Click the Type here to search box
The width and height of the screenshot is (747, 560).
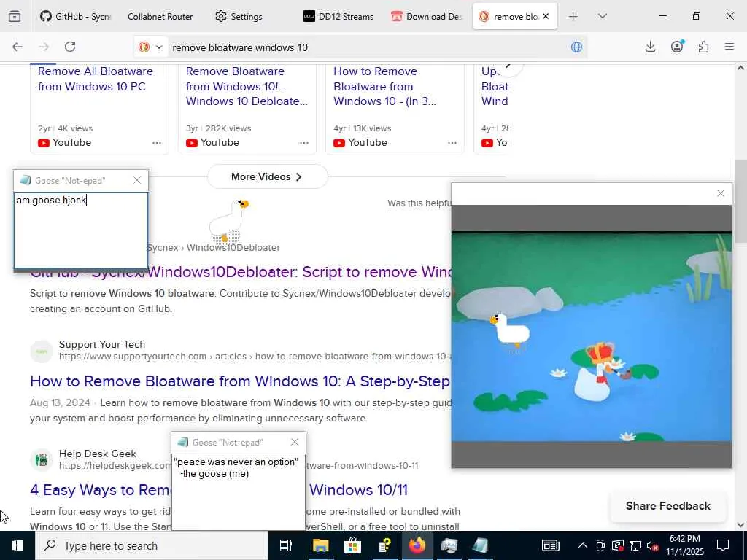152,545
